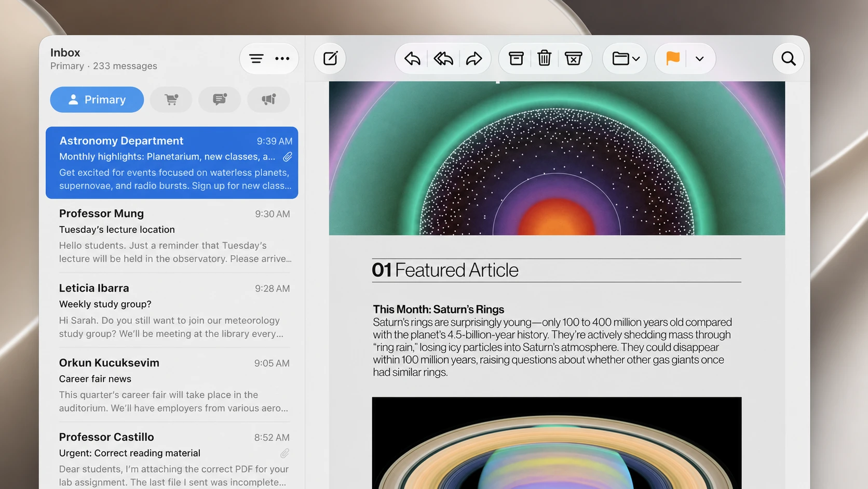Screen dimensions: 868x489
Task: Delete the selected message with trash icon
Action: point(544,58)
